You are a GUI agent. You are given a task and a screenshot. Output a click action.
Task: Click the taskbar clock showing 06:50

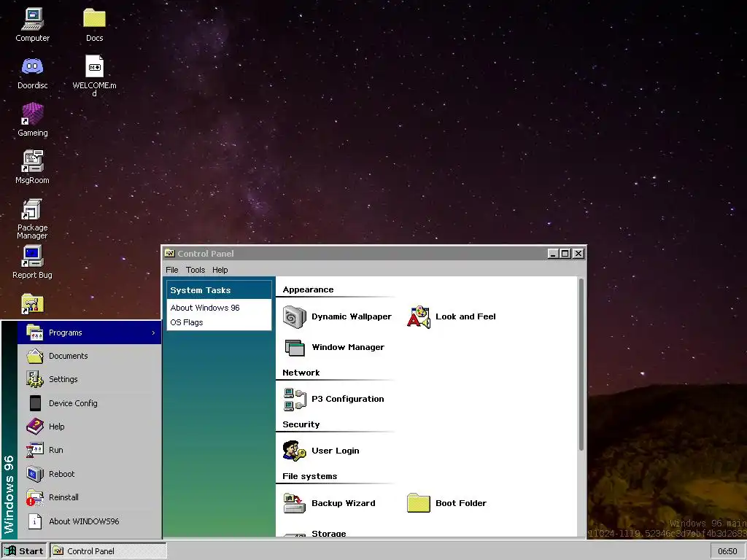coord(727,551)
